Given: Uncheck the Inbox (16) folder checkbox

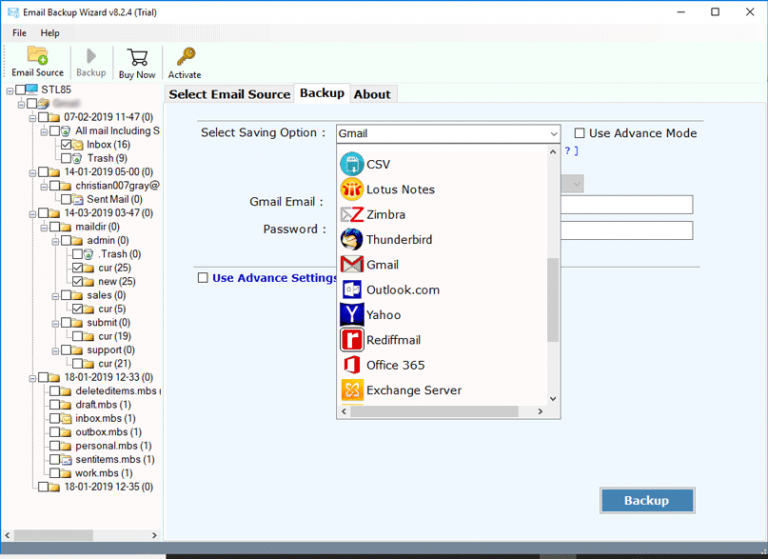Looking at the screenshot, I should click(x=66, y=145).
